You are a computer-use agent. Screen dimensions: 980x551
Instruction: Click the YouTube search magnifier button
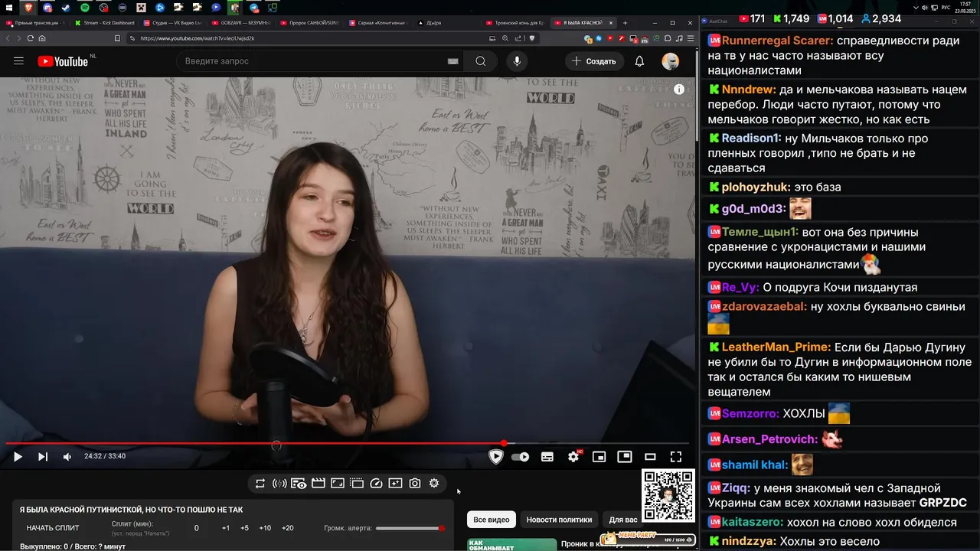[x=480, y=61]
